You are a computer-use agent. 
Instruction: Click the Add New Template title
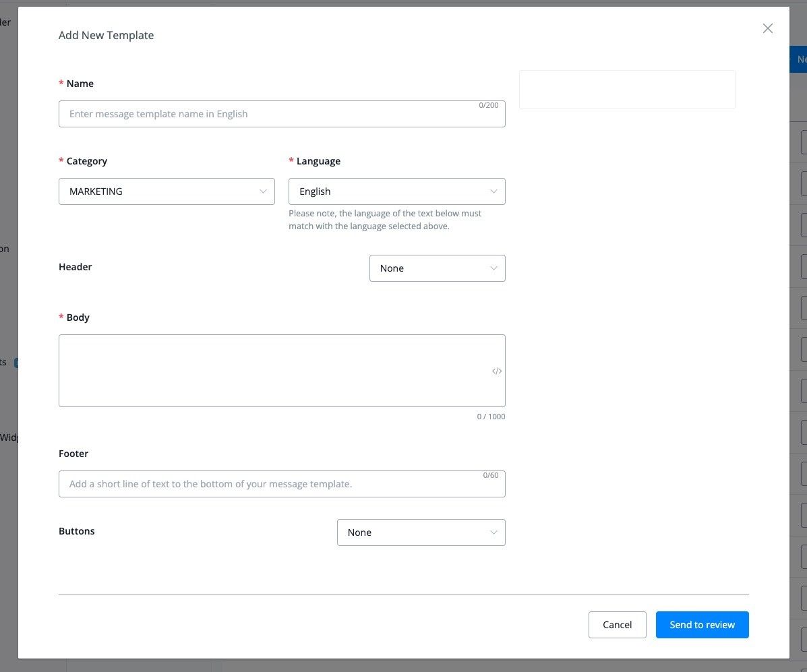[106, 35]
